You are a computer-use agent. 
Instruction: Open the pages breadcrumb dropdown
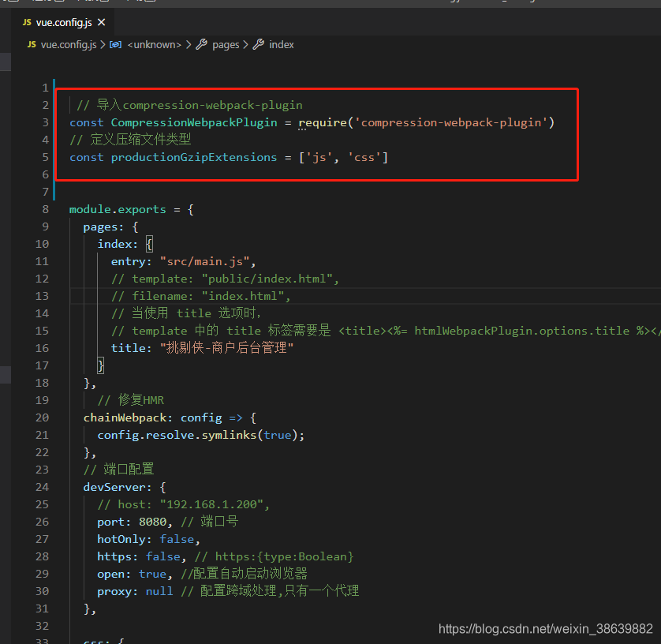(x=226, y=44)
